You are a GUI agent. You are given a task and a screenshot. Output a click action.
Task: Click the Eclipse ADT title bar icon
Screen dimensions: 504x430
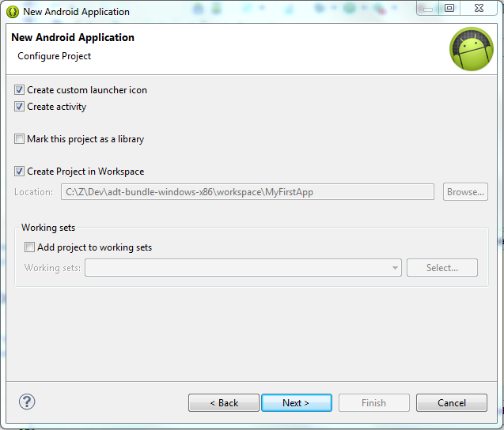click(13, 12)
